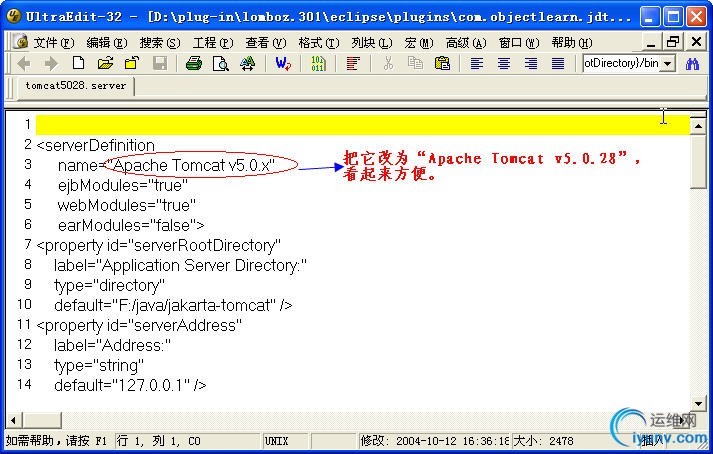Close the document with menu-bar X
Screen dimensions: 713x454
point(696,42)
